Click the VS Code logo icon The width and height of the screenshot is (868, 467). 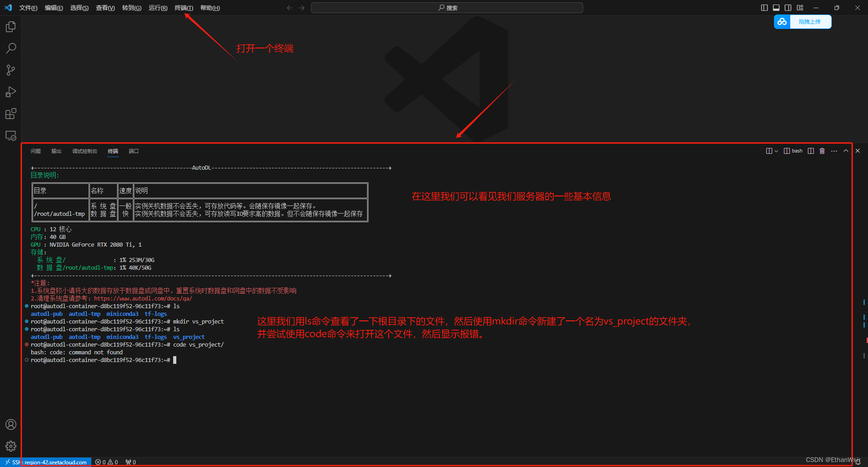pos(8,8)
